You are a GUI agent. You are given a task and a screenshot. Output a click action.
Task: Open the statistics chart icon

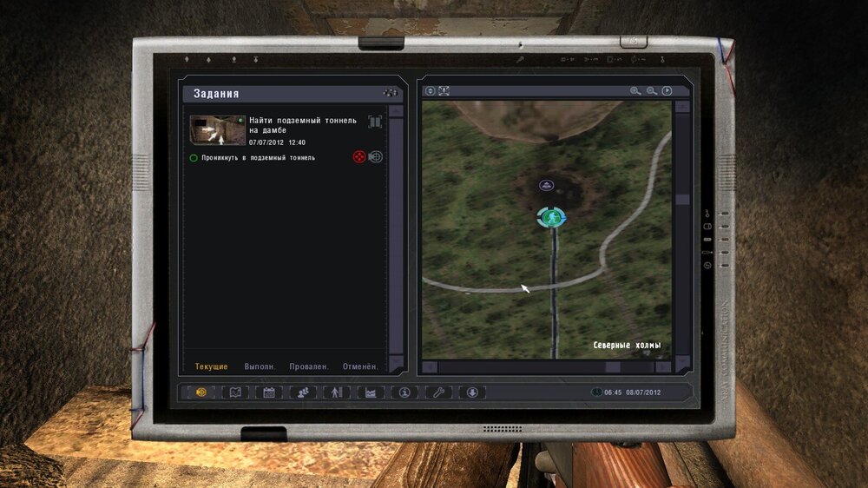click(371, 392)
